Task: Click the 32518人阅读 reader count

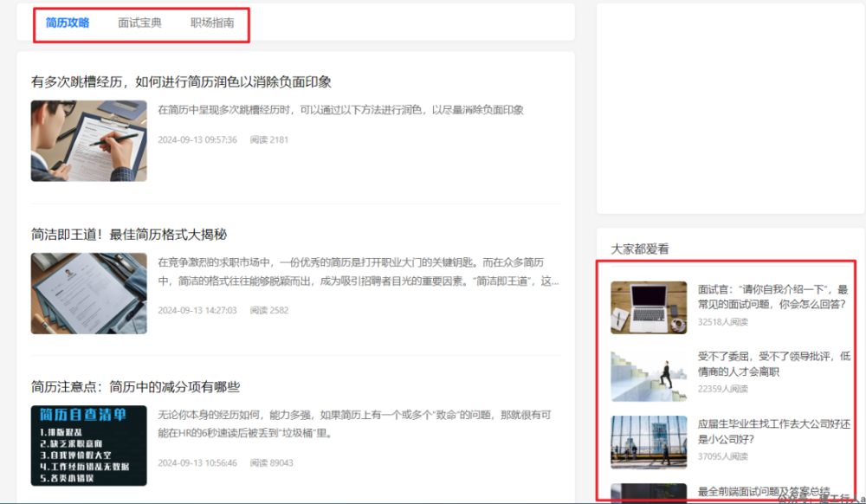Action: point(722,322)
